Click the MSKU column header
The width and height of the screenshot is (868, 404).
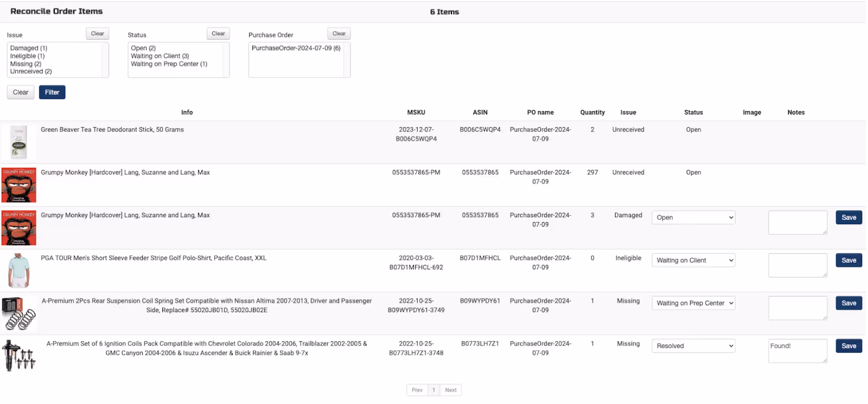[x=416, y=112]
